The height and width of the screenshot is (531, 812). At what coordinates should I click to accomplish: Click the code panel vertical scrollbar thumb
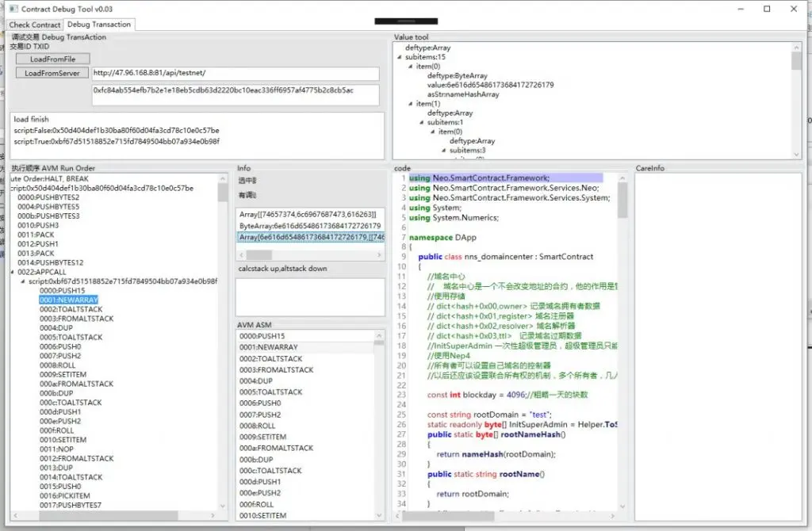pos(622,201)
